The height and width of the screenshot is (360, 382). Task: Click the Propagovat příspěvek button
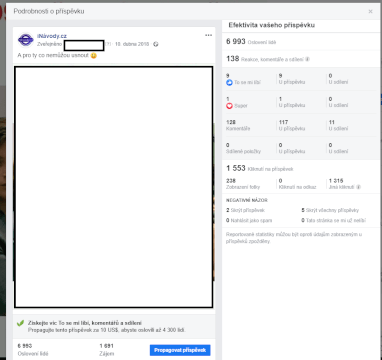coord(180,350)
